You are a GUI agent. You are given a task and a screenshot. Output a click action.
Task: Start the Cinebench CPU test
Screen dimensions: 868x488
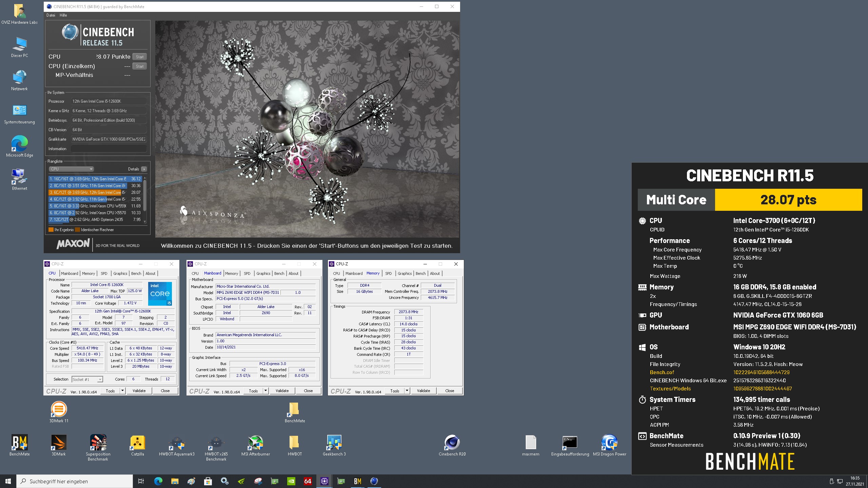pos(140,57)
